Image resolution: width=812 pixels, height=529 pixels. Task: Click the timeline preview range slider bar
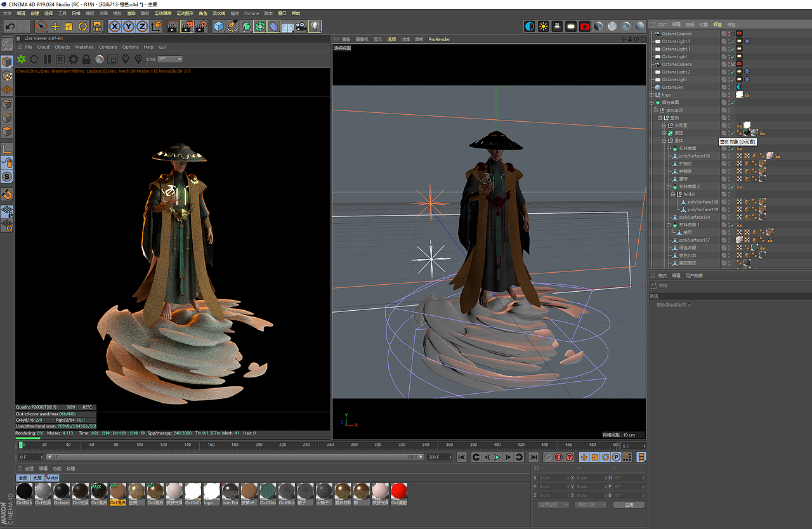pos(235,457)
